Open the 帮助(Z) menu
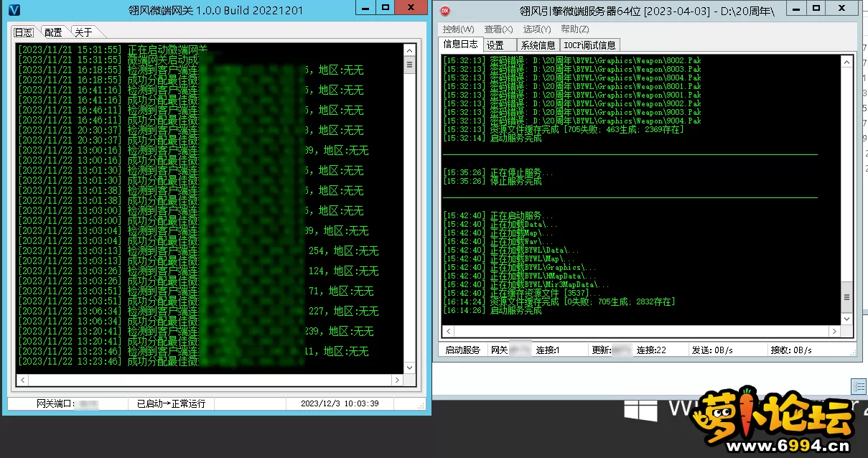This screenshot has height=458, width=868. (x=574, y=29)
